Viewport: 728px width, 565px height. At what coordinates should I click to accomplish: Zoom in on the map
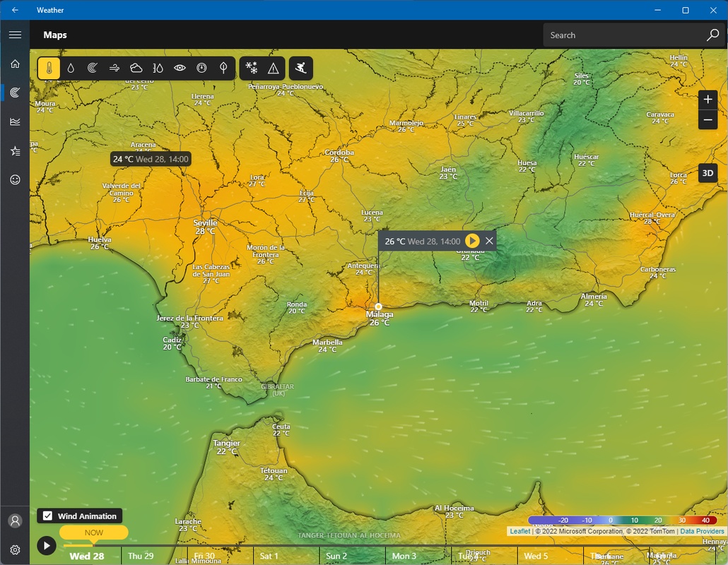(x=708, y=100)
